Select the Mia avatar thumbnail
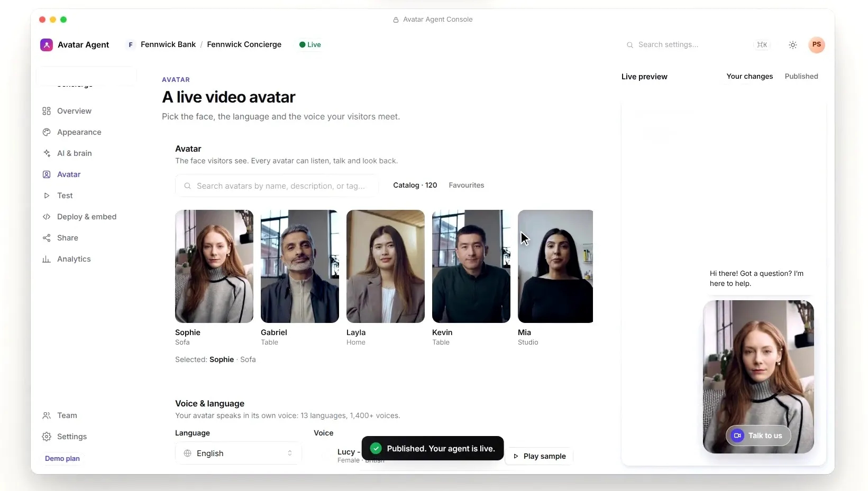The height and width of the screenshot is (491, 868). coord(555,266)
